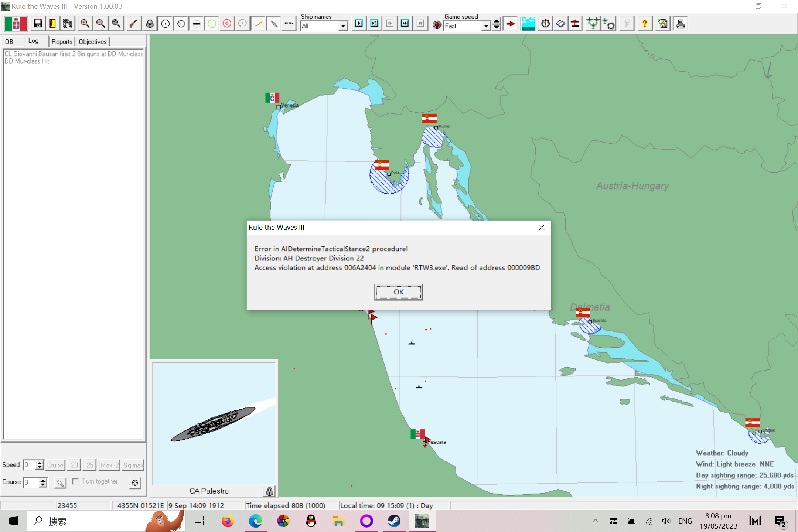Click the cursor arrow course button

[60, 482]
